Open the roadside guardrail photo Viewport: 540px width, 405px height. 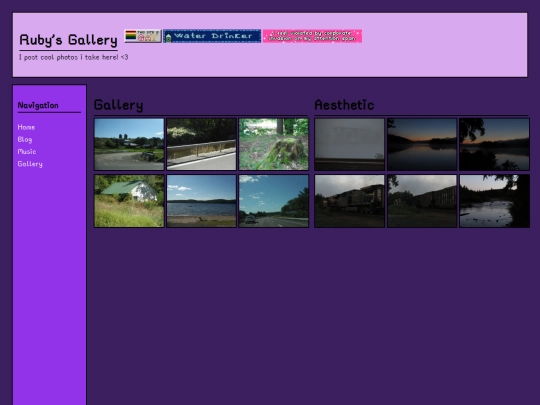tap(201, 144)
